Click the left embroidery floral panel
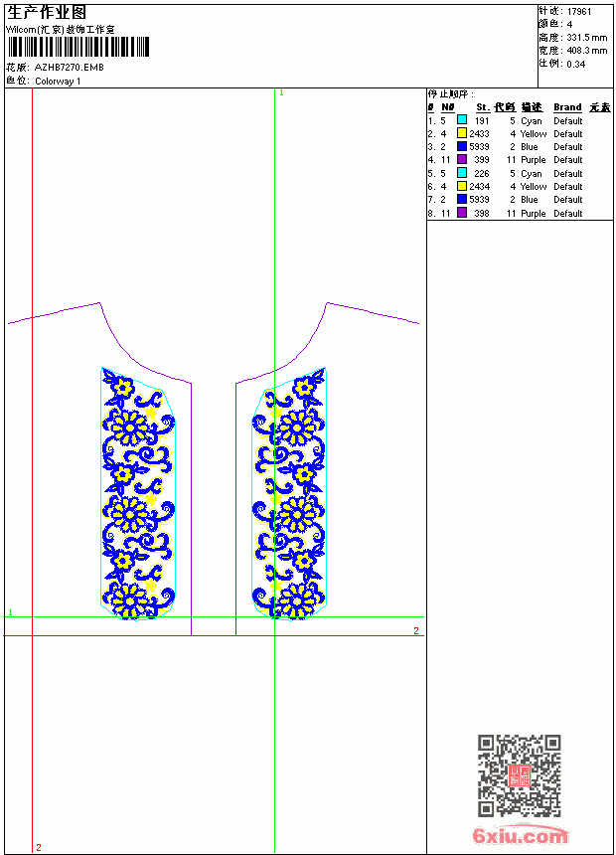This screenshot has width=616, height=855. click(138, 493)
